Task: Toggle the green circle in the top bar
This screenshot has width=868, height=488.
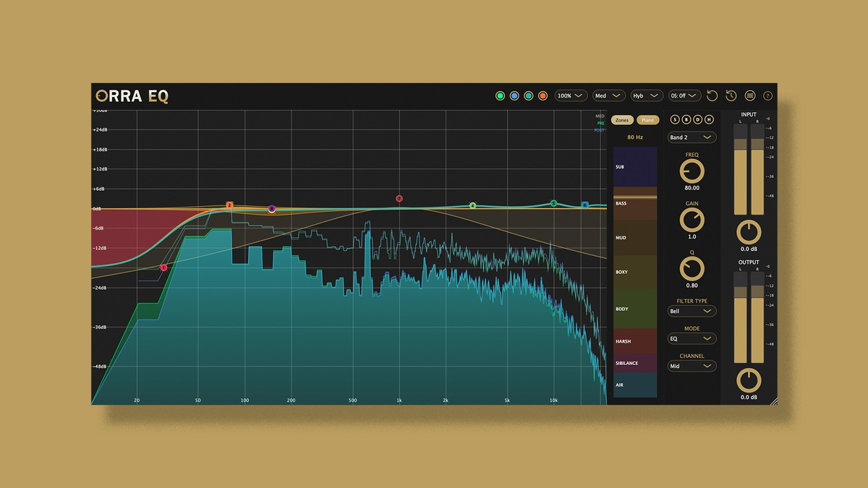Action: tap(500, 95)
